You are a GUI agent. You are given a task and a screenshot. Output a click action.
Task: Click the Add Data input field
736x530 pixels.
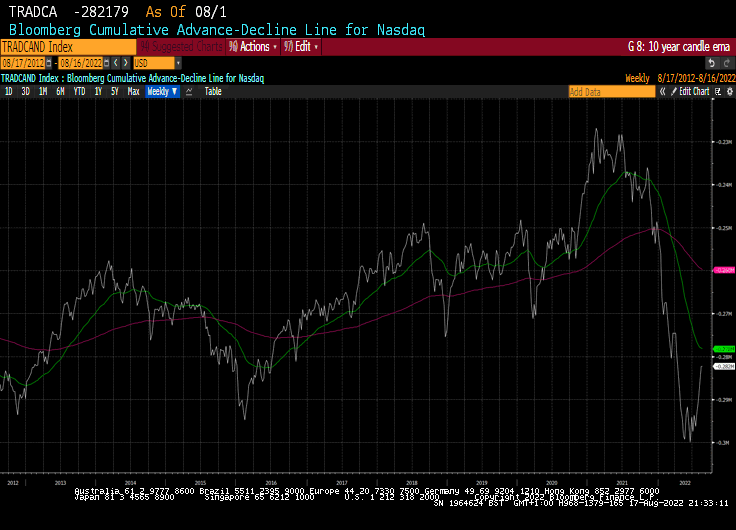(x=612, y=92)
